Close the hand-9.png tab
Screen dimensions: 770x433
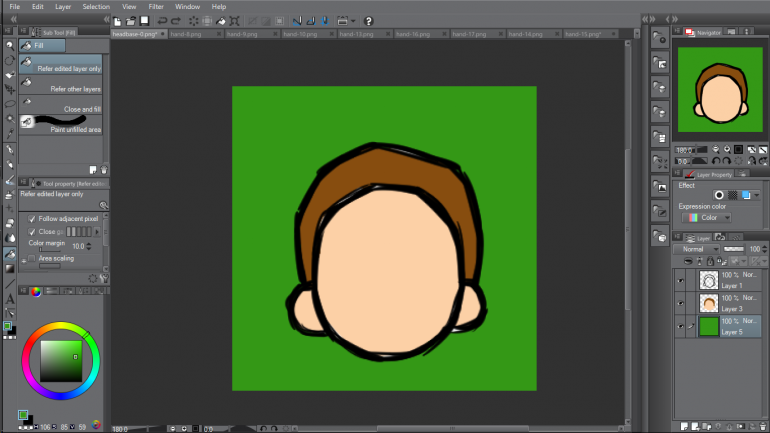coord(275,34)
